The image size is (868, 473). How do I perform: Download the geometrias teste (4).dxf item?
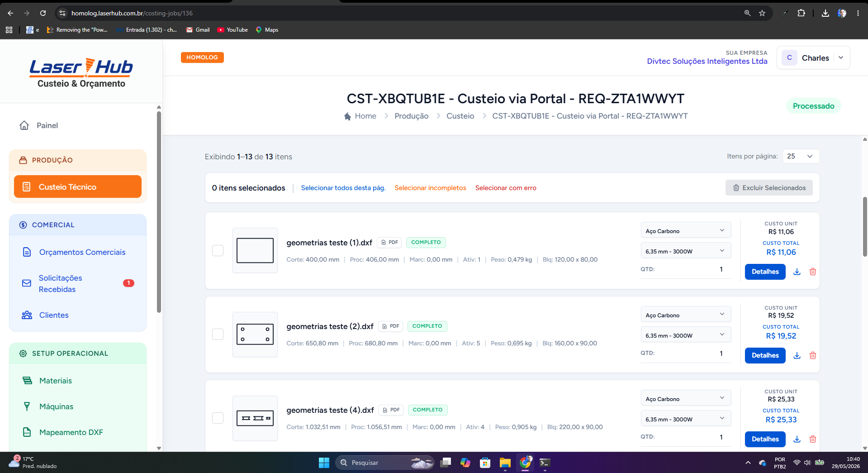tap(797, 439)
